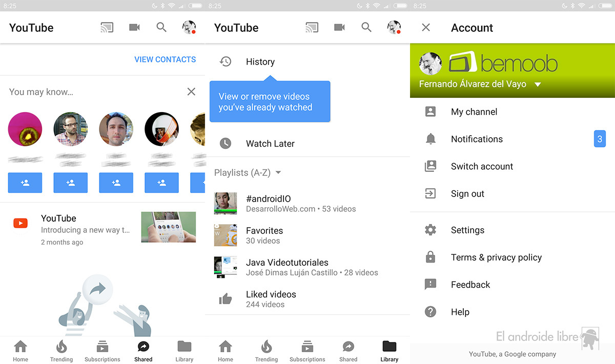The height and width of the screenshot is (364, 615).
Task: Select the suggested bearded man's avatar
Action: [x=116, y=129]
